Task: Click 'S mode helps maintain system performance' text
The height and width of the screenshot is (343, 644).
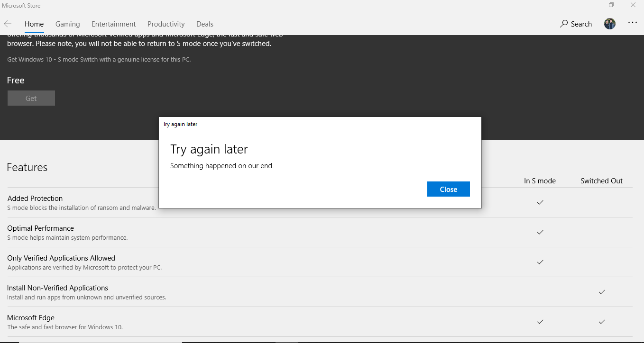Action: pos(67,238)
